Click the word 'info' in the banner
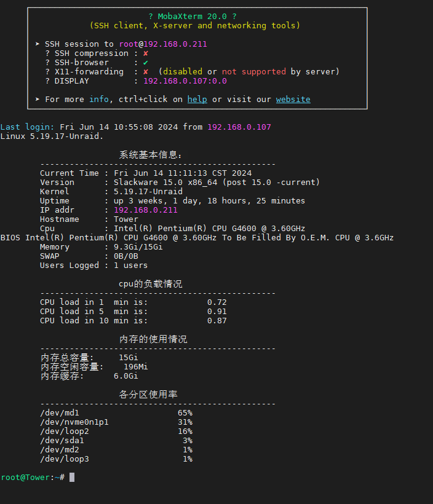The height and width of the screenshot is (504, 433). [x=99, y=100]
